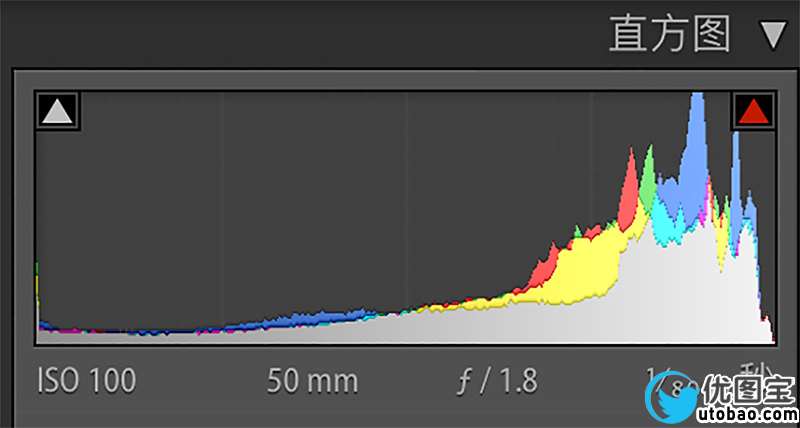Toggle the red highlight clipping indicator
Image resolution: width=800 pixels, height=428 pixels.
tap(752, 111)
